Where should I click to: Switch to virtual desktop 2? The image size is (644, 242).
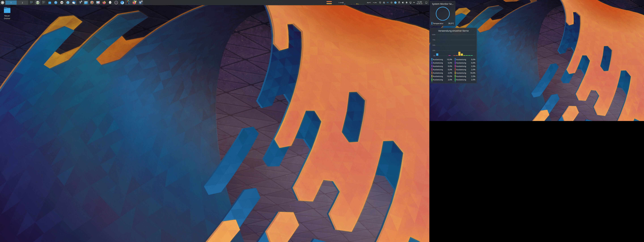pyautogui.click(x=22, y=2)
